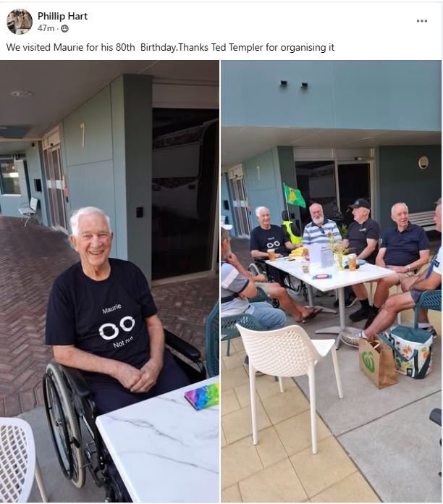Click the number 7 on wall in left photo
Viewport: 443px width, 504px height.
[83, 135]
